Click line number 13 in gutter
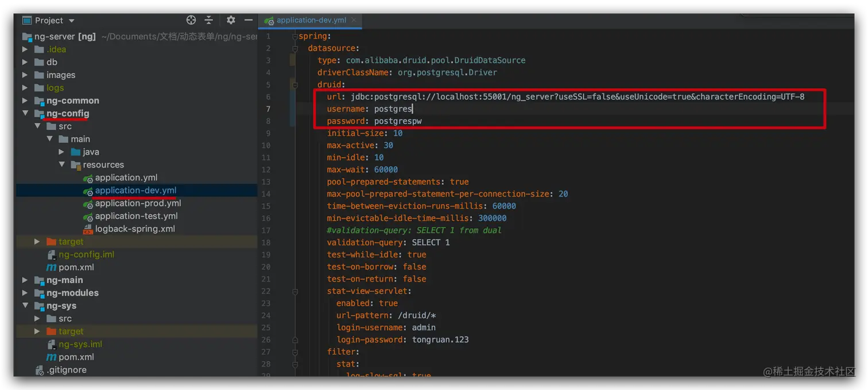 pos(266,182)
